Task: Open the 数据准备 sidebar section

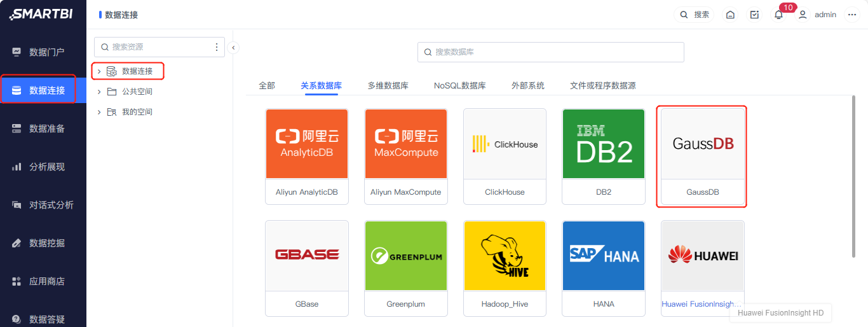Action: pyautogui.click(x=43, y=129)
